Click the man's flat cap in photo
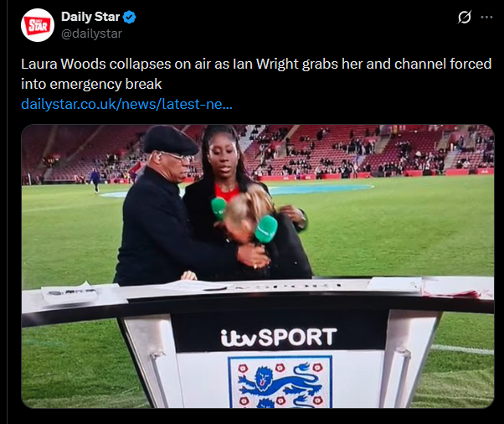Image resolution: width=504 pixels, height=424 pixels. pyautogui.click(x=170, y=140)
